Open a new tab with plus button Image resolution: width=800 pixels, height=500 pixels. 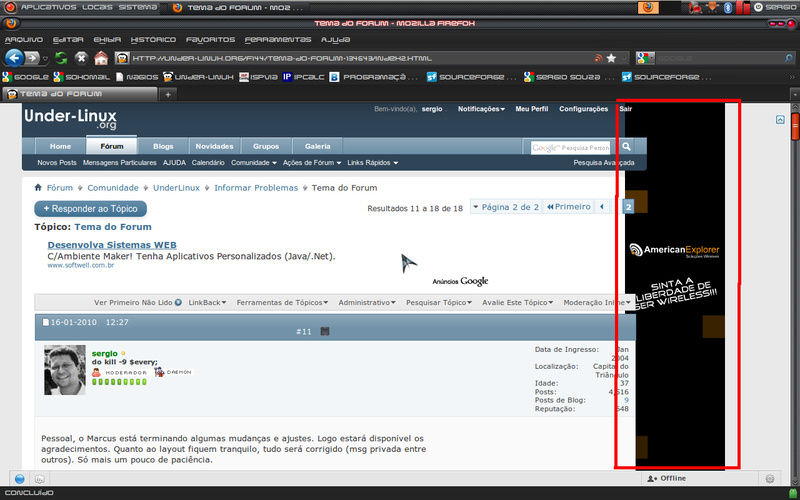click(168, 94)
